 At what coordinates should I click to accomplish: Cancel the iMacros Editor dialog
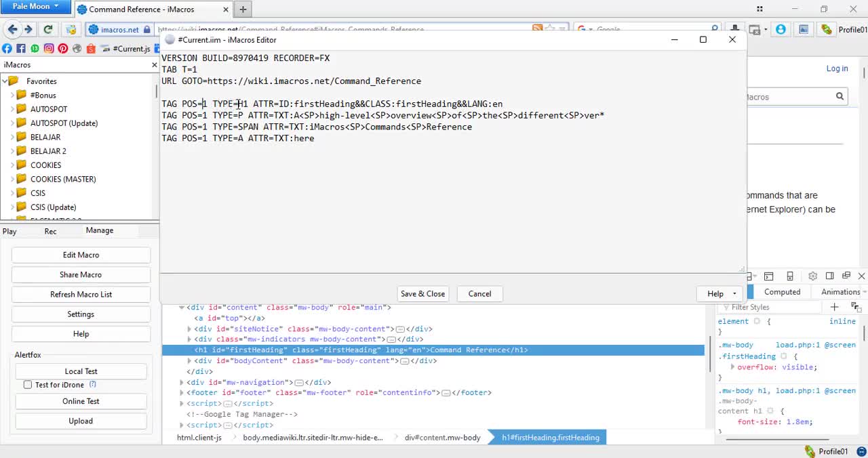point(479,293)
